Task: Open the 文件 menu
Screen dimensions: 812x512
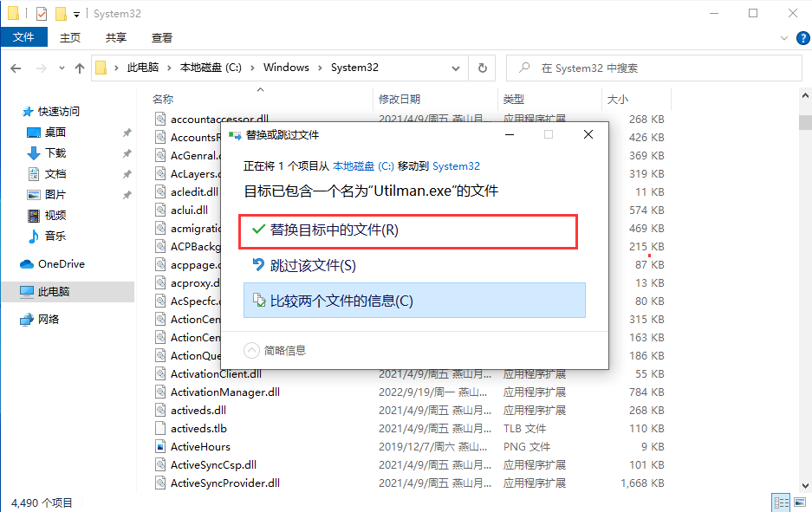Action: point(24,37)
